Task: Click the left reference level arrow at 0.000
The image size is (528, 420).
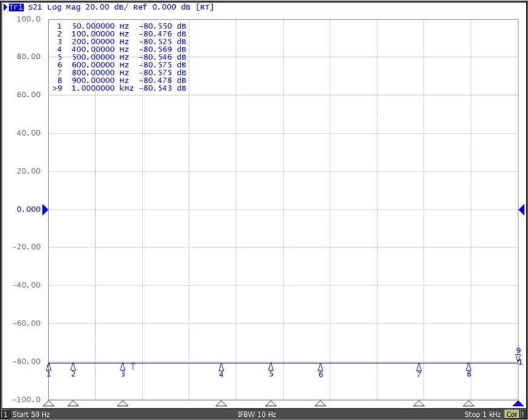Action: tap(45, 210)
